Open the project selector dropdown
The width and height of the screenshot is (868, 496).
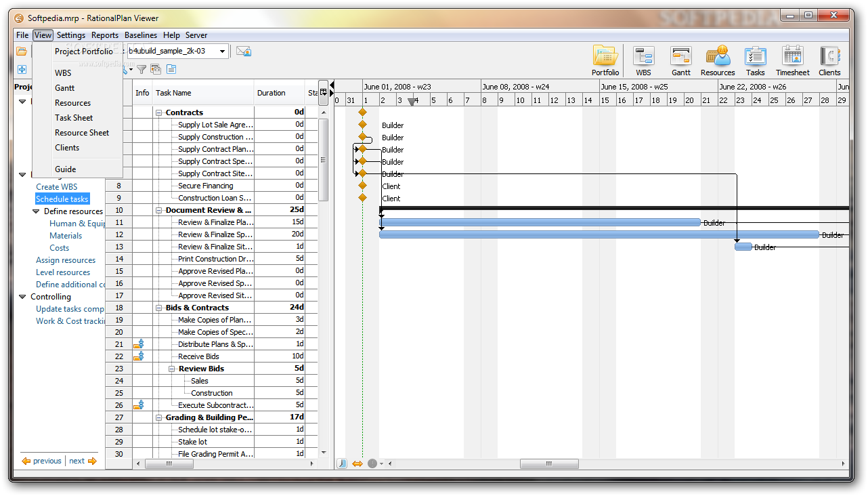222,51
